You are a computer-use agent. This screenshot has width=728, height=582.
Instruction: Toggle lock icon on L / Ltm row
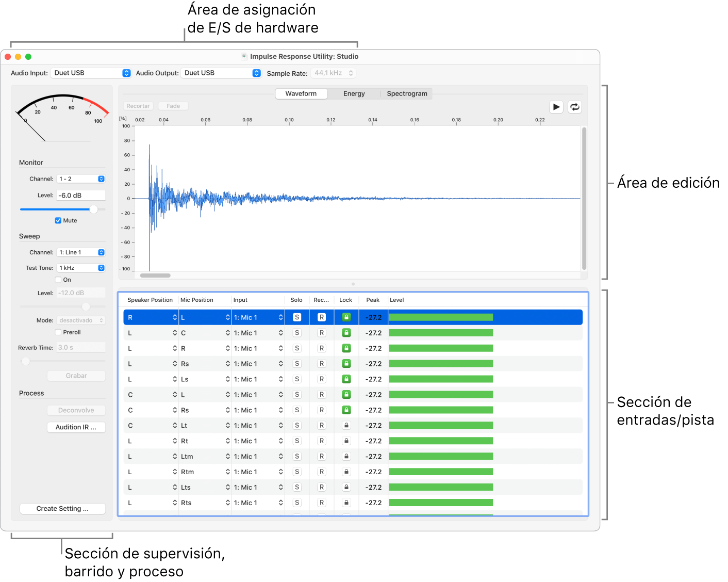(x=346, y=457)
